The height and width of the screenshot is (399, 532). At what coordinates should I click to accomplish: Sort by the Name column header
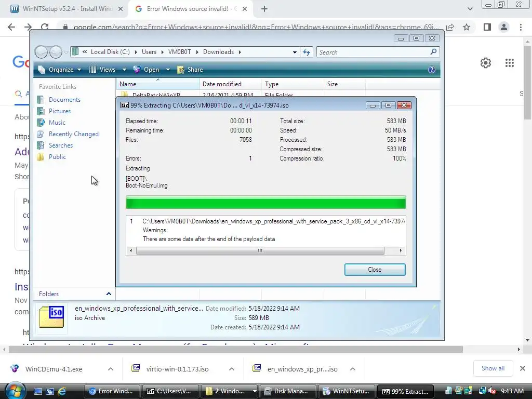[x=158, y=84]
